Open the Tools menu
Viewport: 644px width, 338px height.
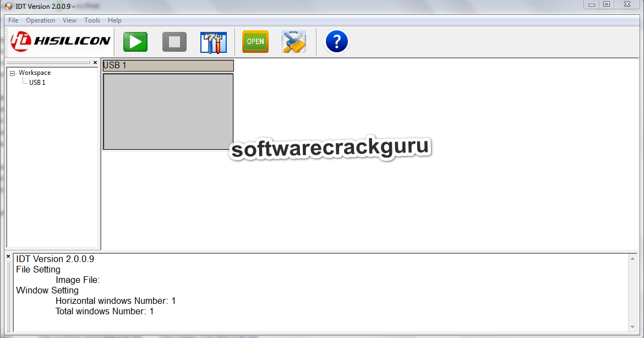click(92, 20)
